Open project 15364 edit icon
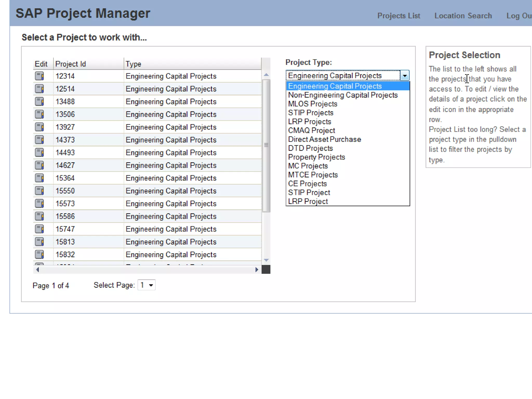This screenshot has width=532, height=399. coord(39,178)
